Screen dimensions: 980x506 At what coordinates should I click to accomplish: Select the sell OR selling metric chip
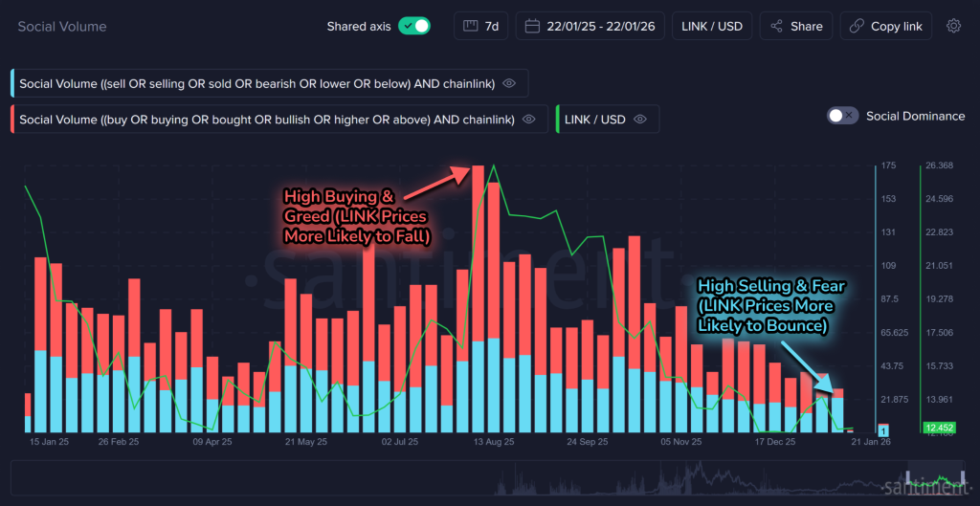coord(256,84)
